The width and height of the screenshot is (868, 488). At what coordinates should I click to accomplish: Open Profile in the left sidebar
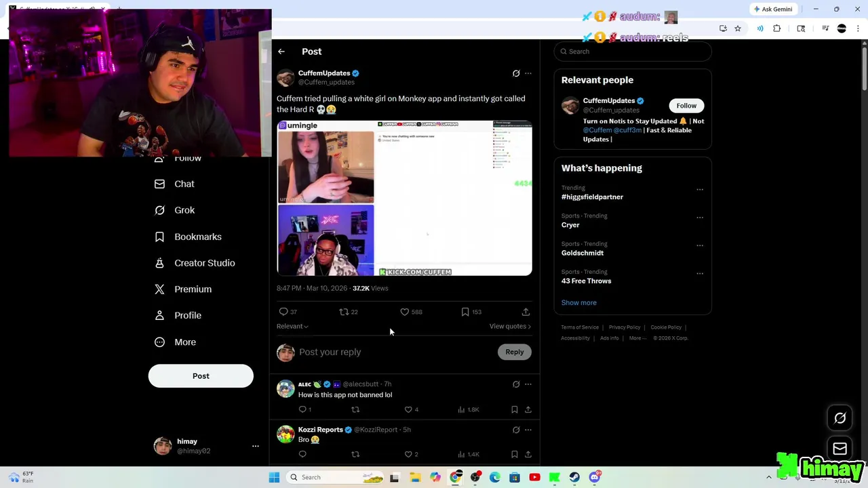click(178, 316)
